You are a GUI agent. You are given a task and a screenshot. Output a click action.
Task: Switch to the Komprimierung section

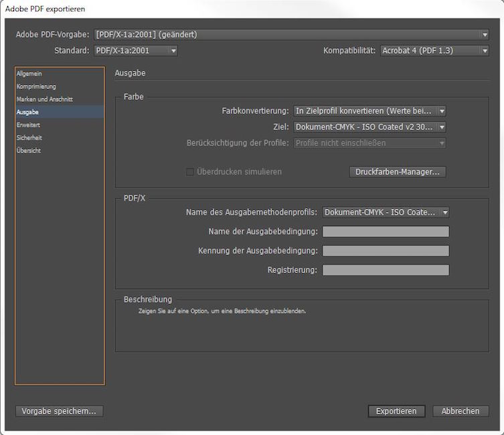[x=60, y=87]
